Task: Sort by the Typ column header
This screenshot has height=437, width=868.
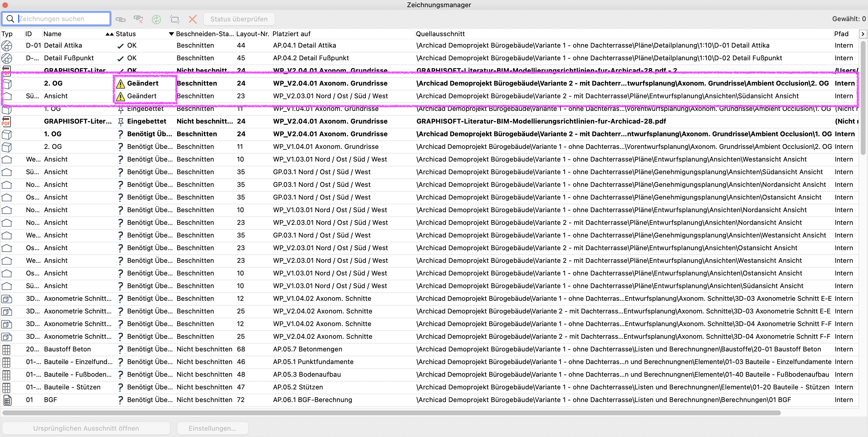Action: (x=7, y=34)
